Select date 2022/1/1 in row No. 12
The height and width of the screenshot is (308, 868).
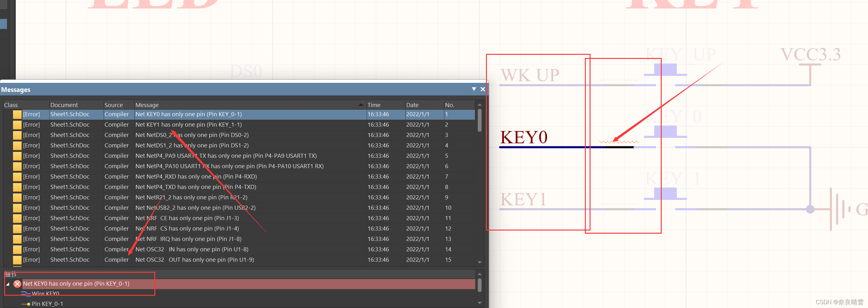pyautogui.click(x=418, y=228)
